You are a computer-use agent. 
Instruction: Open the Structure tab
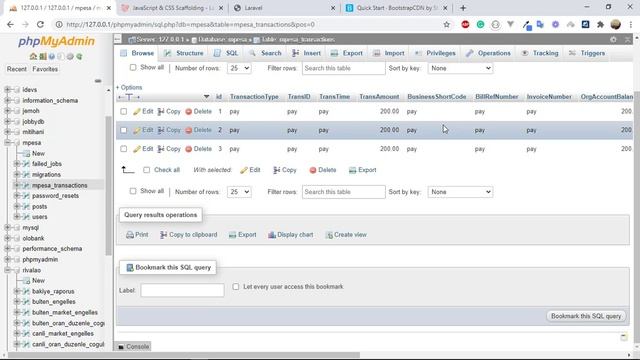(x=184, y=53)
